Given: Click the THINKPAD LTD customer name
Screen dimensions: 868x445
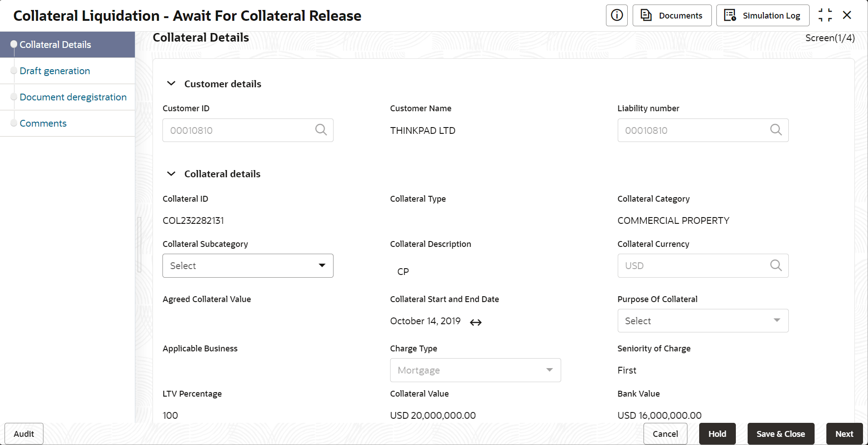Looking at the screenshot, I should tap(423, 131).
